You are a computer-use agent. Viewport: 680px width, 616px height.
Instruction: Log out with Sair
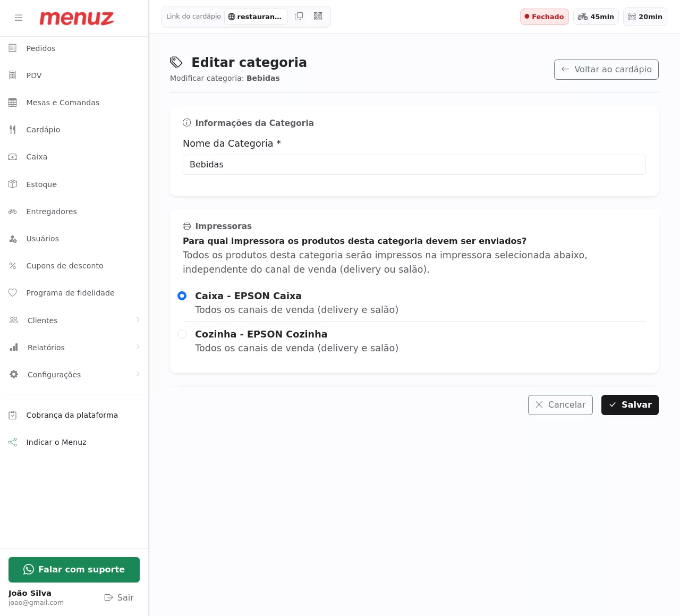pos(119,597)
